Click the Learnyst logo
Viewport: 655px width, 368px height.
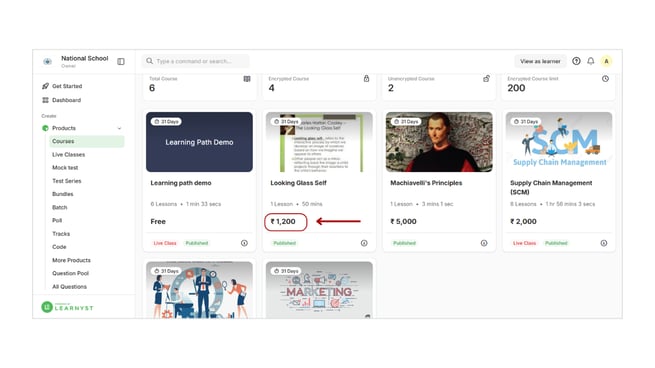click(67, 307)
